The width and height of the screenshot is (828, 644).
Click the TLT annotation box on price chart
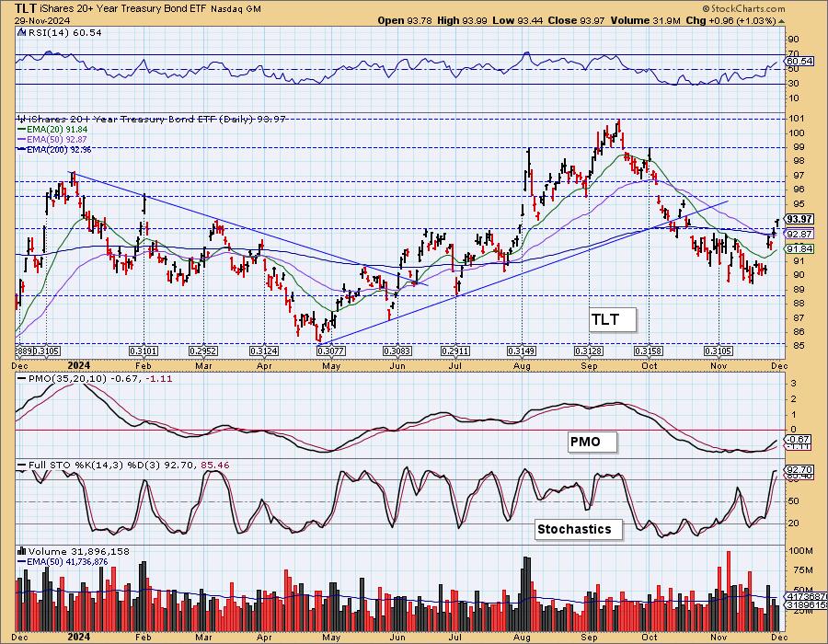612,319
